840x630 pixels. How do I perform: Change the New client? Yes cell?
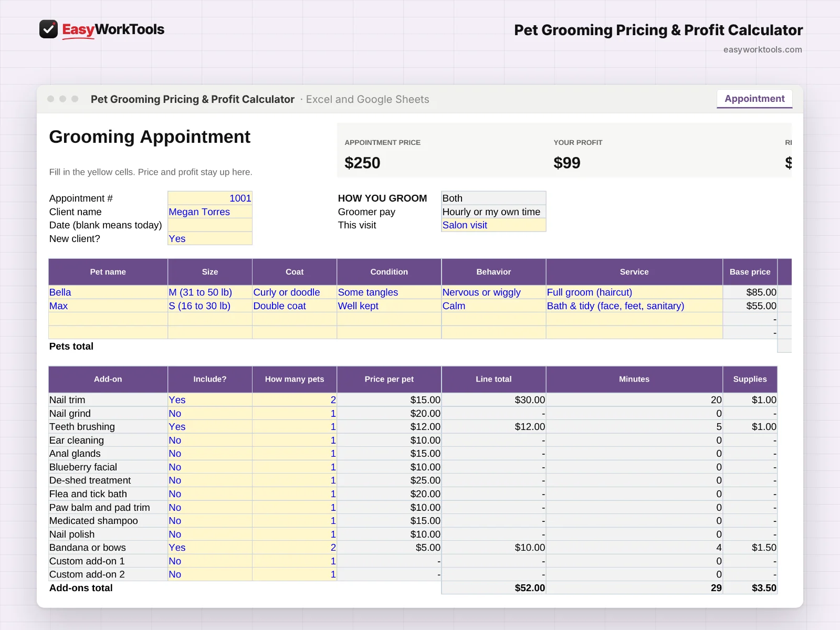tap(210, 238)
